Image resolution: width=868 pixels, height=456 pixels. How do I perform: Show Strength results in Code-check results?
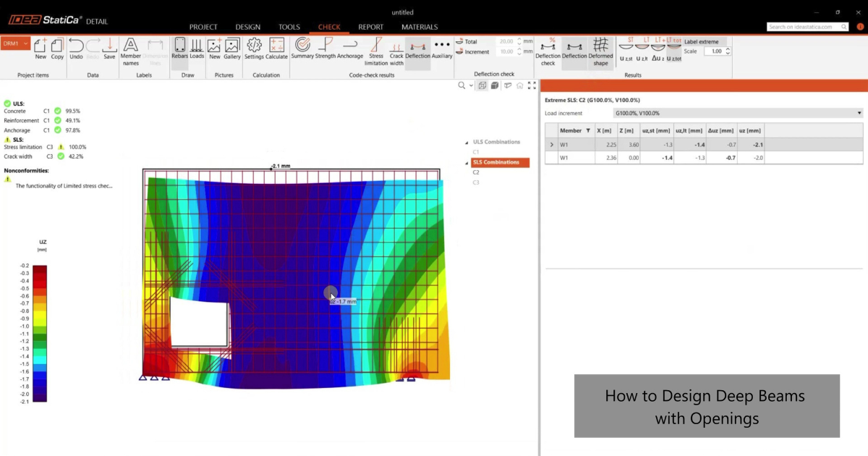tap(325, 47)
